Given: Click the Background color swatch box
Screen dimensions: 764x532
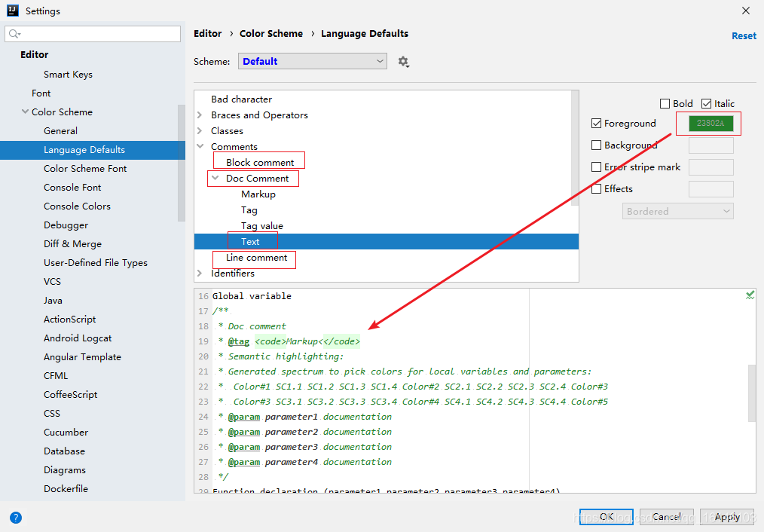Looking at the screenshot, I should (711, 145).
